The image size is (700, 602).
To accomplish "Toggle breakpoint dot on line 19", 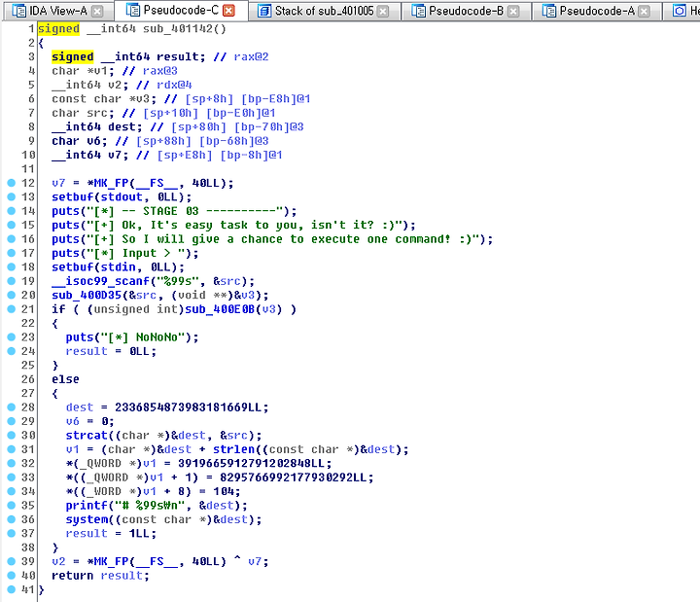I will pos(12,281).
